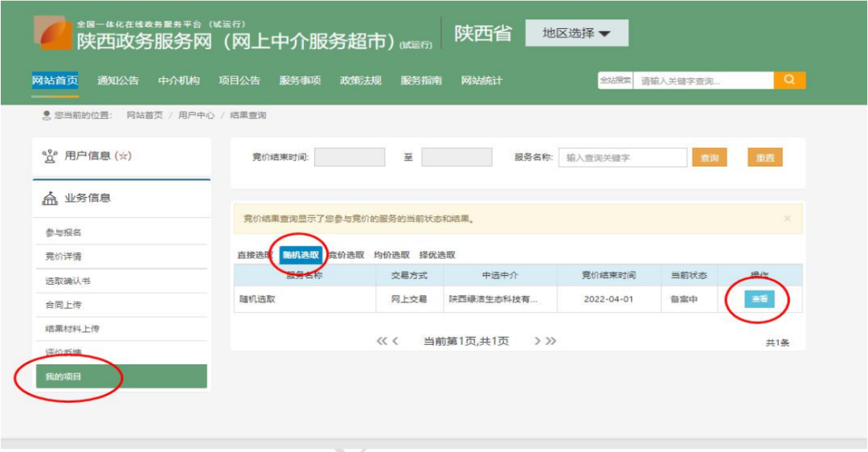Go to first page with « arrow
The width and height of the screenshot is (868, 452).
click(382, 341)
